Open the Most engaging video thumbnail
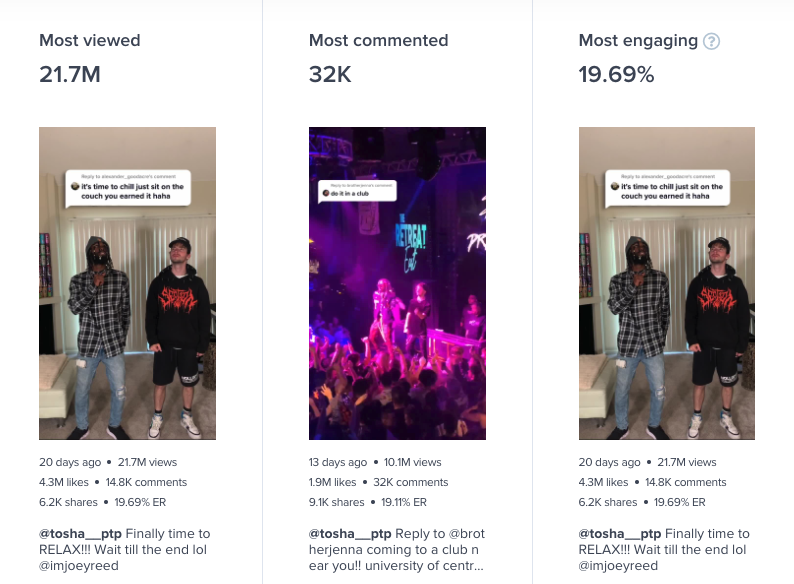Screen dimensions: 794x584 (667, 283)
